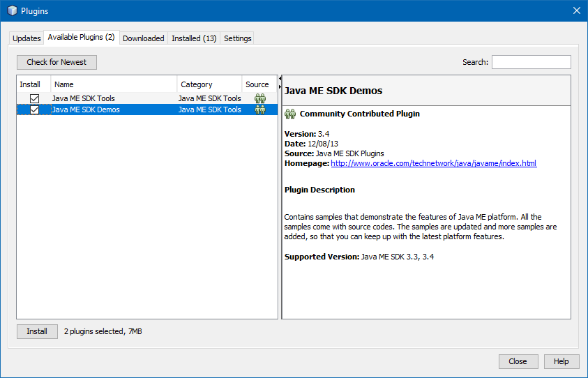Click the Check for Newest button

click(56, 62)
